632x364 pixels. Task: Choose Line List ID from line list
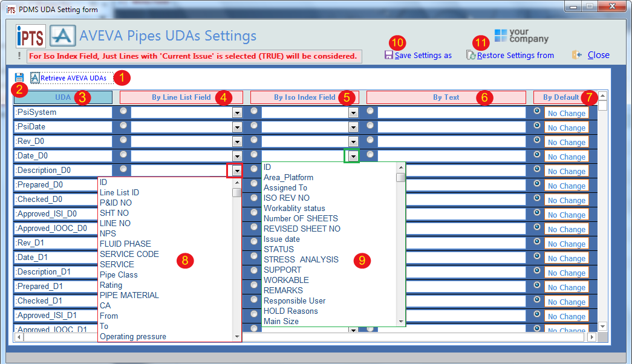coord(119,193)
